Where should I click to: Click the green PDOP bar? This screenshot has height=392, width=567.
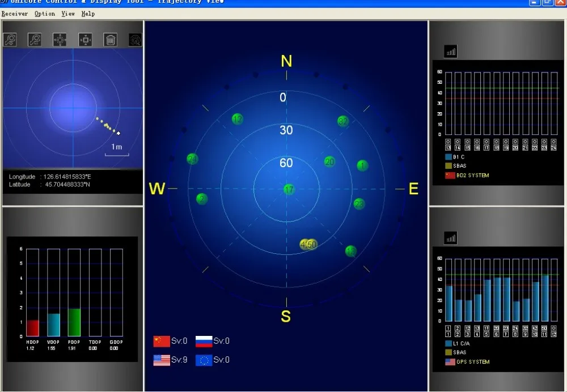[x=74, y=322]
